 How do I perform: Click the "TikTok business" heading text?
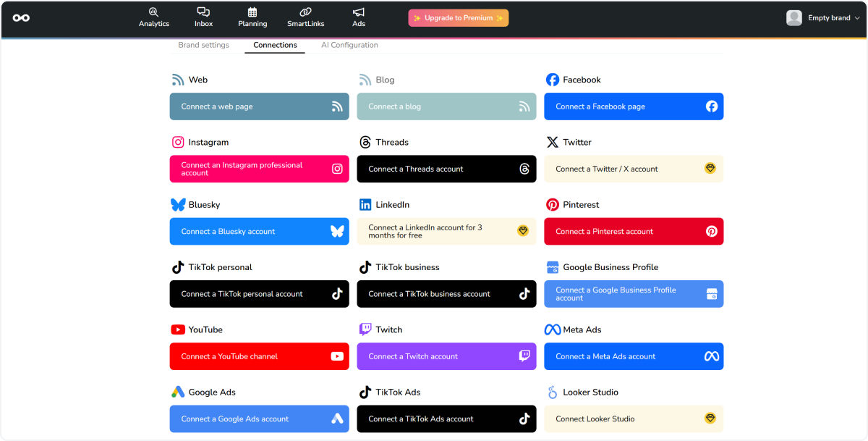tap(407, 267)
